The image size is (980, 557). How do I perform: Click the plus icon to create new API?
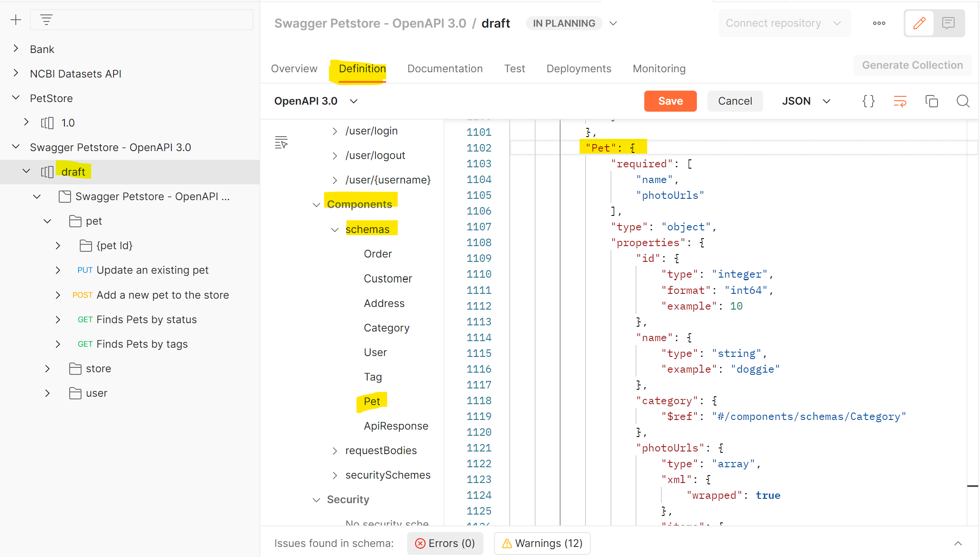pos(16,20)
